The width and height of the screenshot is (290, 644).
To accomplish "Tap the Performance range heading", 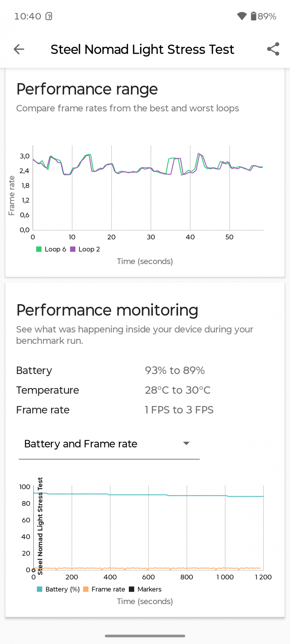I will 87,89.
